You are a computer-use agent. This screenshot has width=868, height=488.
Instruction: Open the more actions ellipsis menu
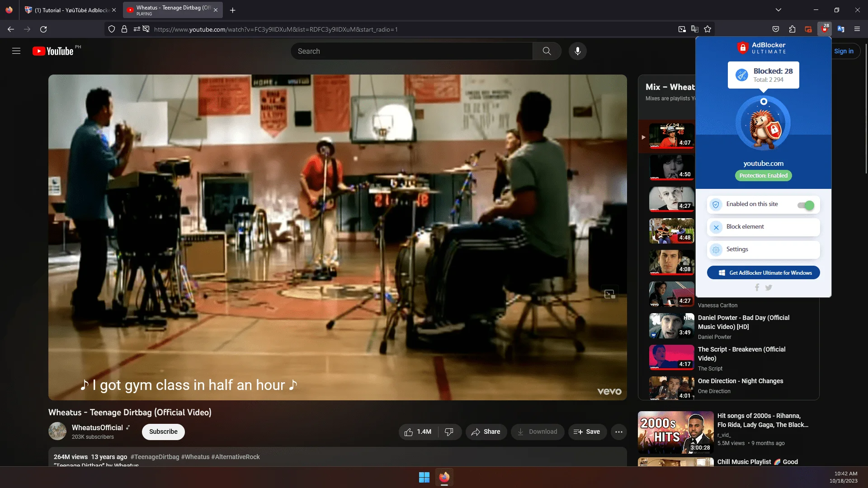(619, 432)
